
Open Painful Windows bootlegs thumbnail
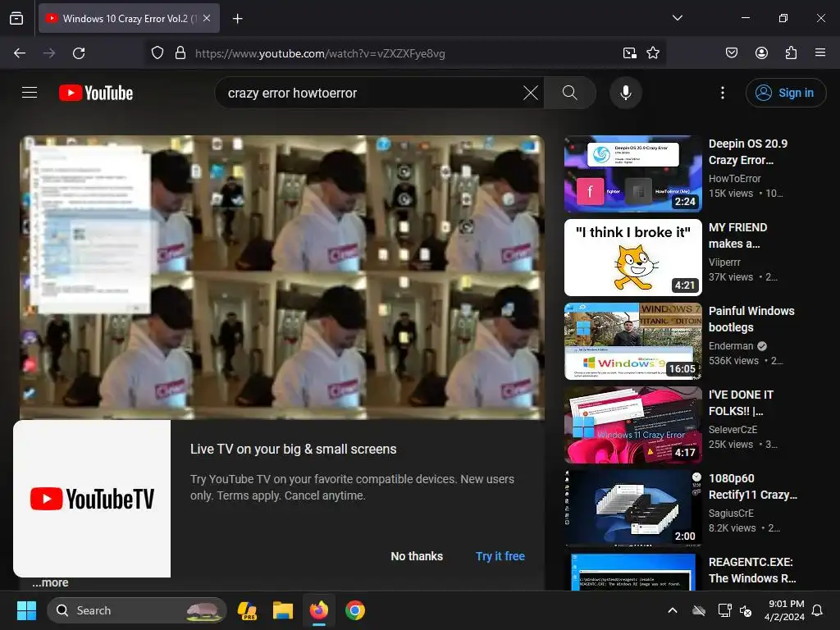click(632, 340)
